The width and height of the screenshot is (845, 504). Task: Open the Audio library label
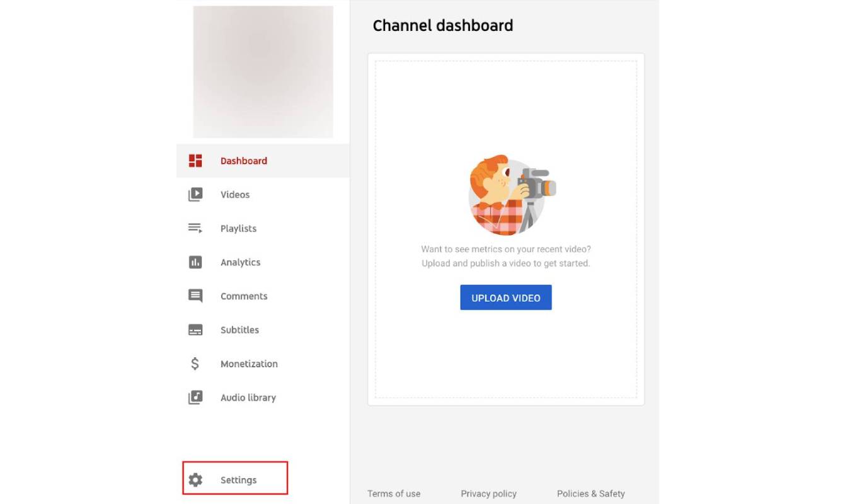[x=248, y=398]
